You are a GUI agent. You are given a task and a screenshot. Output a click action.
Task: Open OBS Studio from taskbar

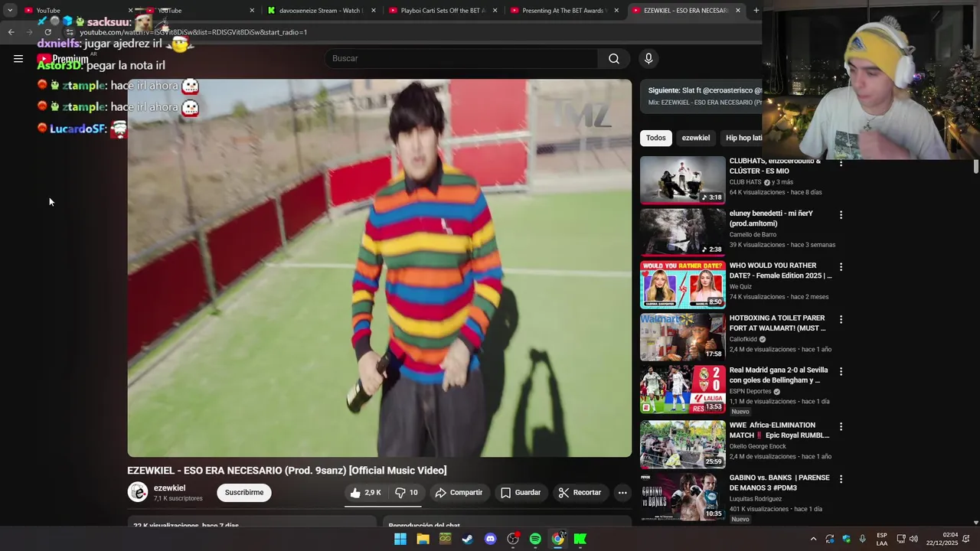point(513,539)
